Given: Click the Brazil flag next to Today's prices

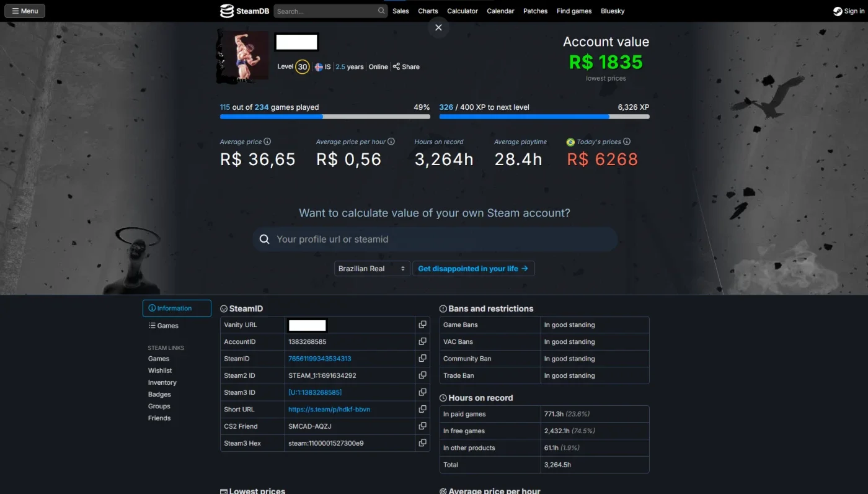Looking at the screenshot, I should 570,142.
